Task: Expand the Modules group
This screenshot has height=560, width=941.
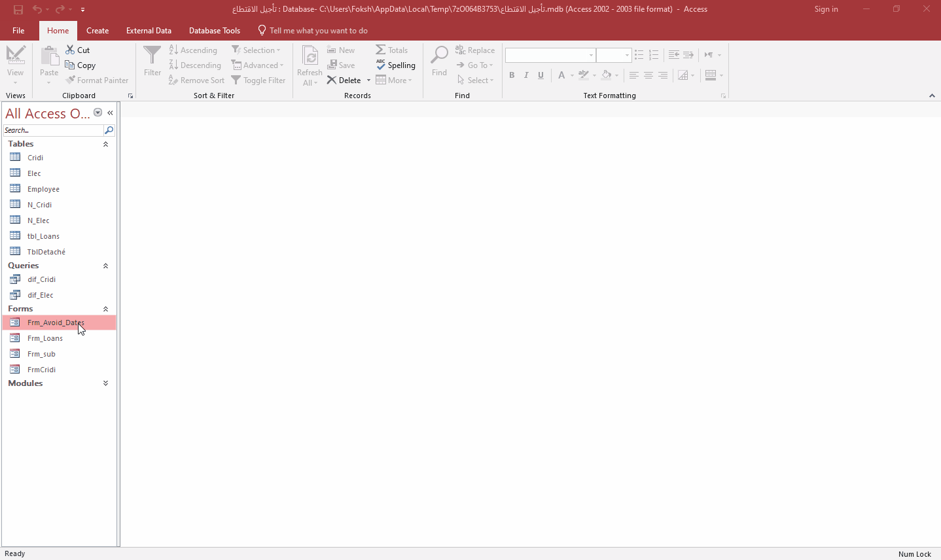Action: [105, 383]
